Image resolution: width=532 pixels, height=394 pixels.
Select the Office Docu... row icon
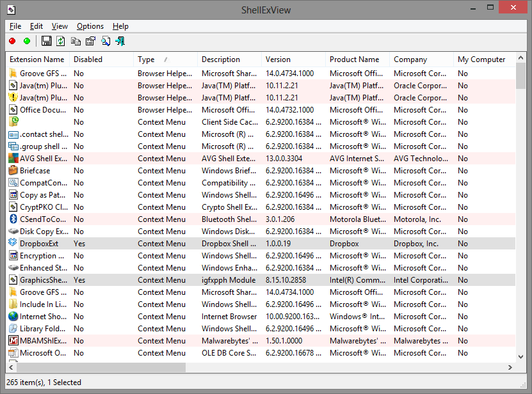coord(13,109)
